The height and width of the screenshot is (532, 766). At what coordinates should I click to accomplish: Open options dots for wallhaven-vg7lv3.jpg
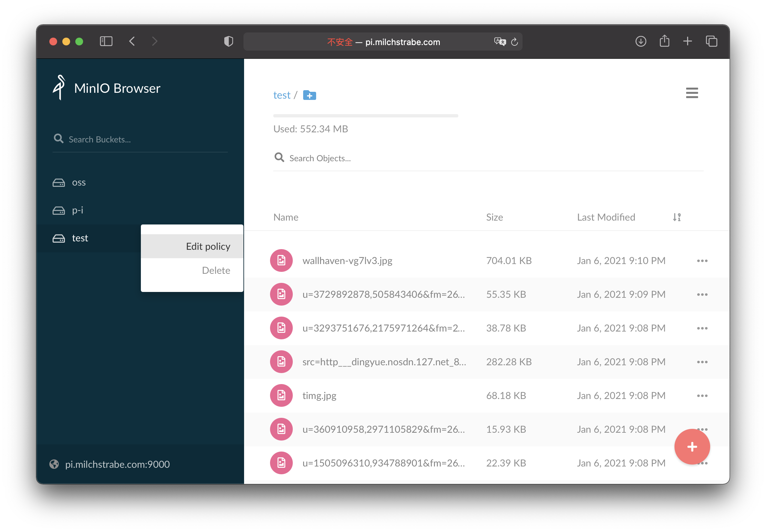pos(702,261)
